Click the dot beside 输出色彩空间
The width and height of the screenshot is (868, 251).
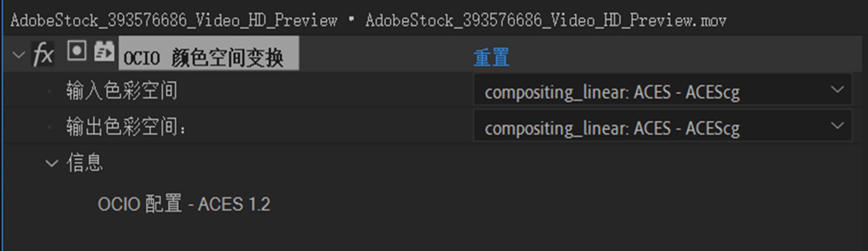pos(50,127)
